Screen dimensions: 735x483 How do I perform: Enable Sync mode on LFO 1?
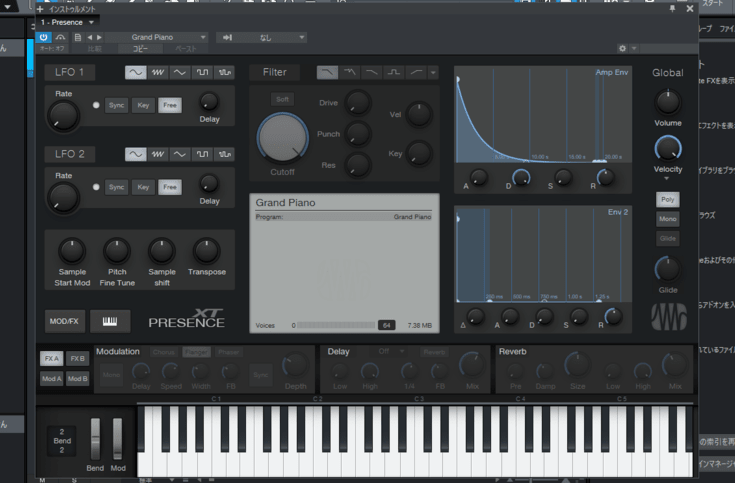coord(117,104)
